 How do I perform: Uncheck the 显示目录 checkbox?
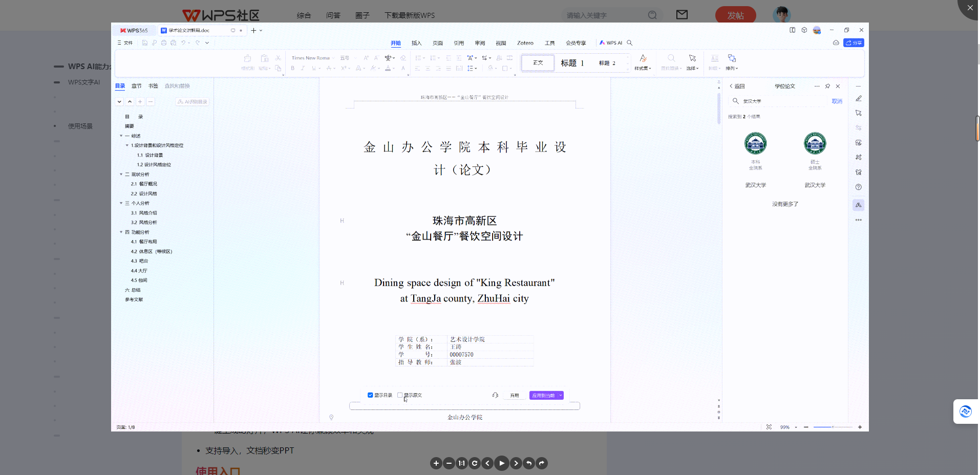point(370,395)
